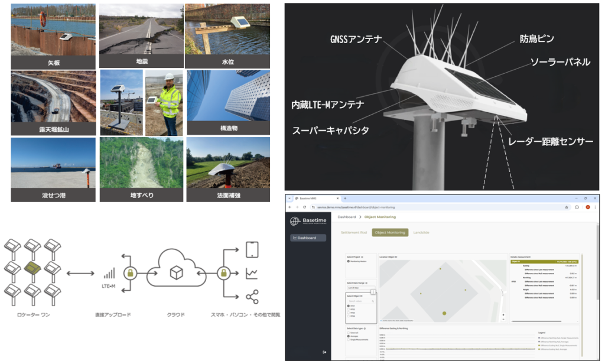Screen dimensions: 605x364
Task: Open the Select Object ID panel options menu
Action: [373, 292]
